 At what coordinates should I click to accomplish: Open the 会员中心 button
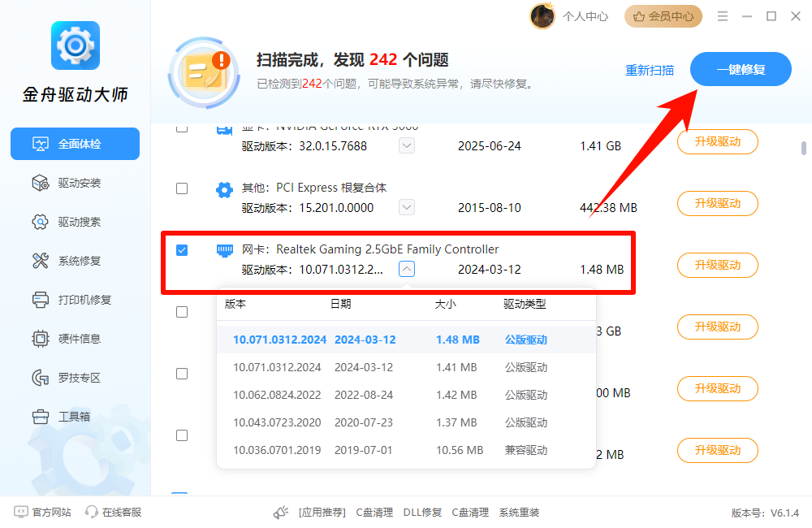tap(663, 16)
